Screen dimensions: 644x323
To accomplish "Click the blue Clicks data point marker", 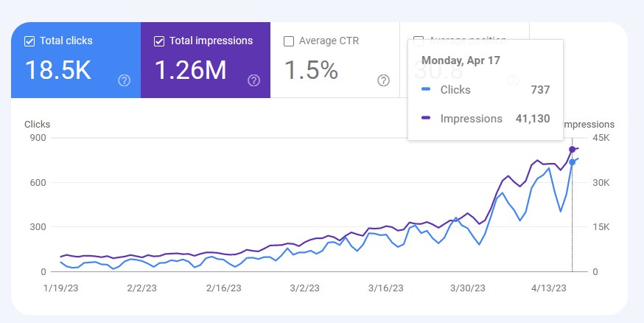I will click(572, 162).
